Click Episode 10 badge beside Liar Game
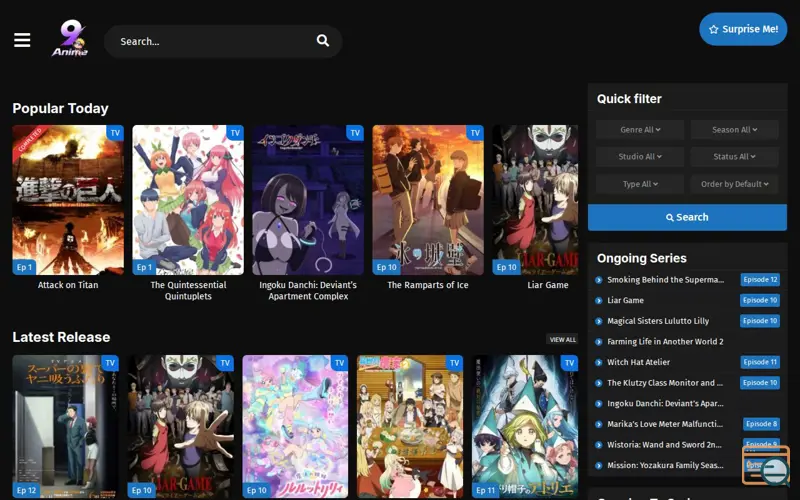Screen dimensions: 800x500 pyautogui.click(x=760, y=300)
